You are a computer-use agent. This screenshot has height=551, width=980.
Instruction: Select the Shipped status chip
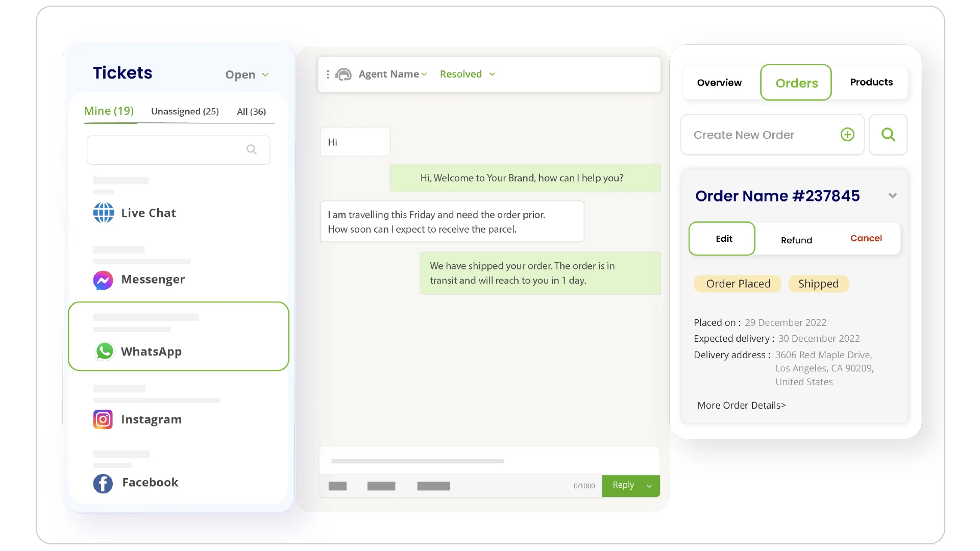pyautogui.click(x=818, y=284)
